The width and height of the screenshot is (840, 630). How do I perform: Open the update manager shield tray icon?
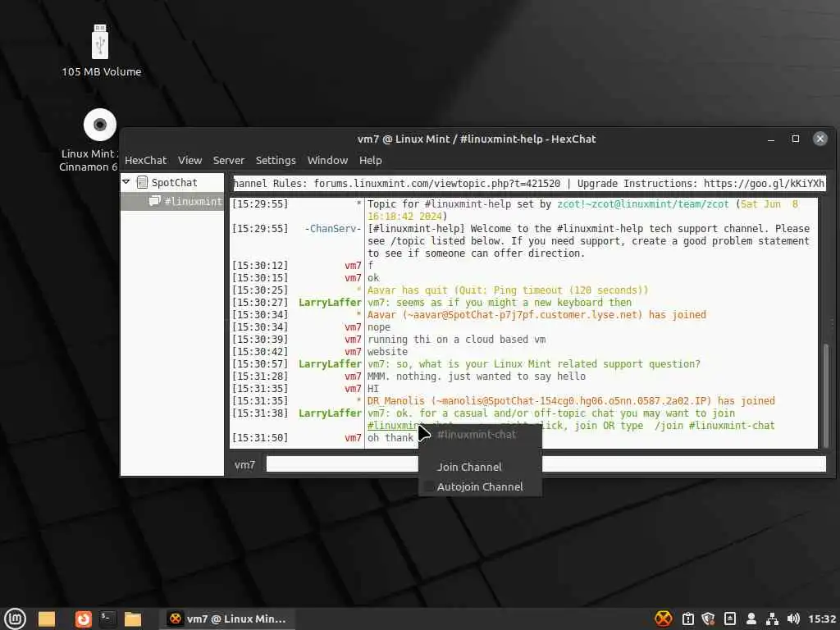(x=708, y=619)
